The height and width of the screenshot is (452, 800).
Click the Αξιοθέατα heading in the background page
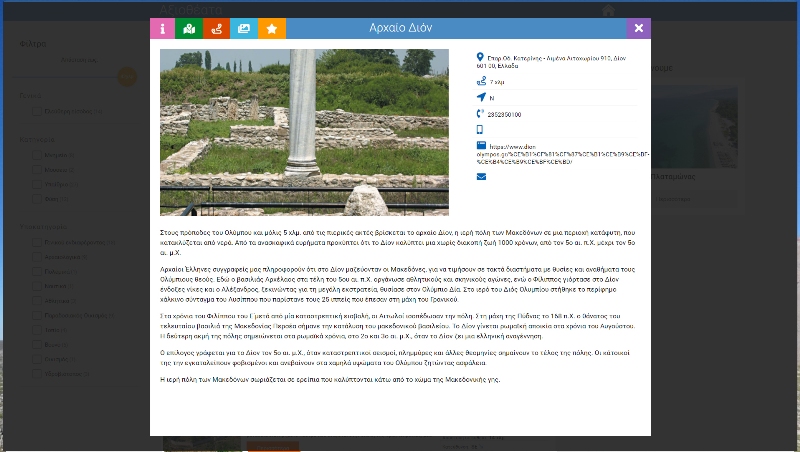(191, 10)
